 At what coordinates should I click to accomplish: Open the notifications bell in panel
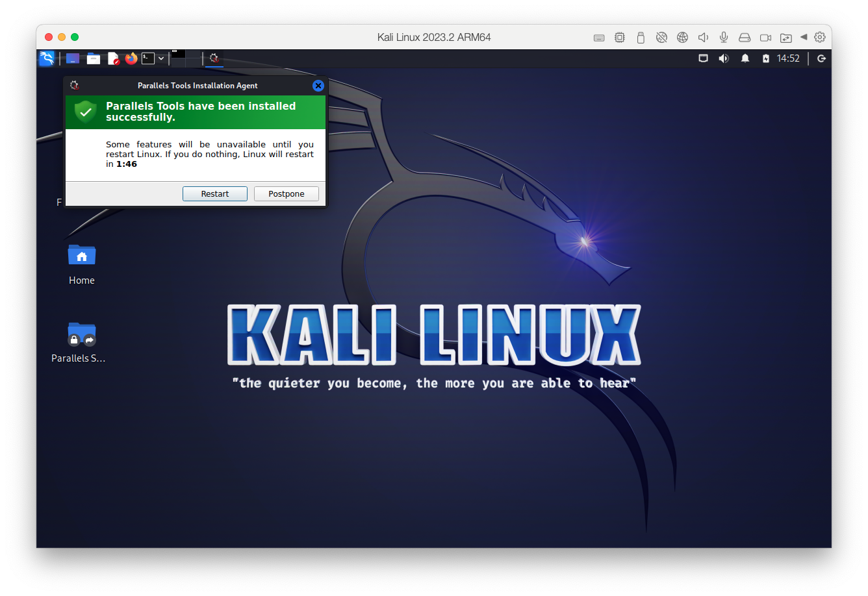[745, 58]
